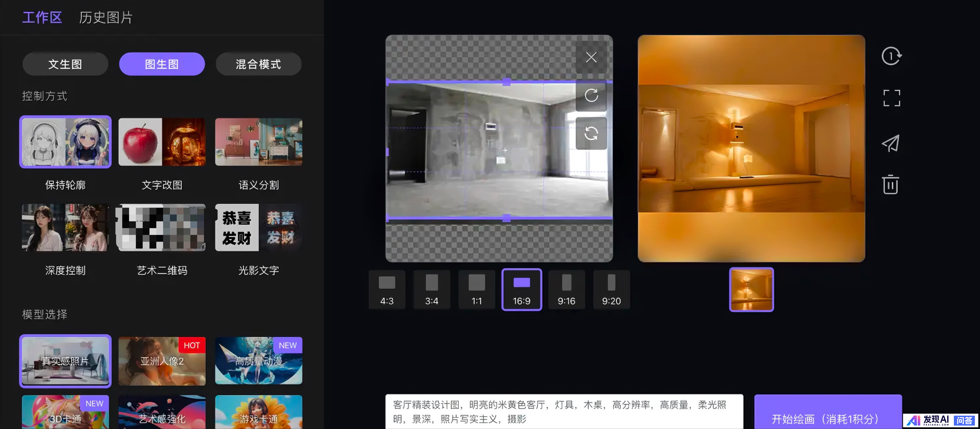
Task: Delete the generated image with the trash icon
Action: (890, 185)
